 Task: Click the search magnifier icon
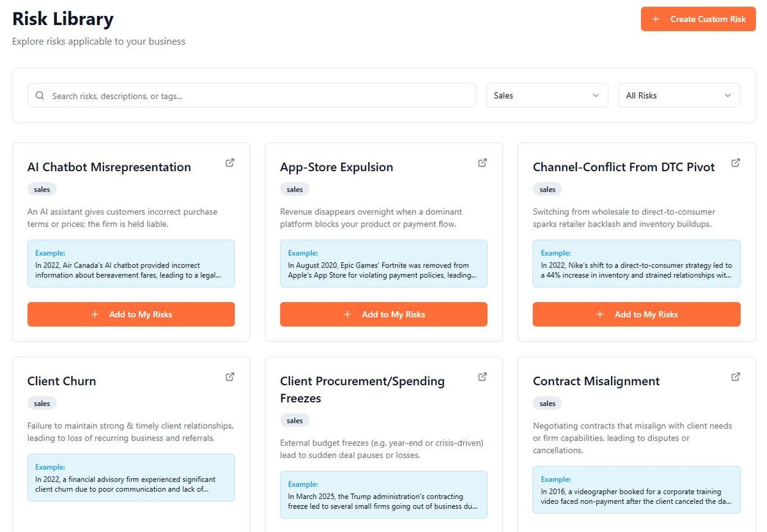pyautogui.click(x=40, y=96)
